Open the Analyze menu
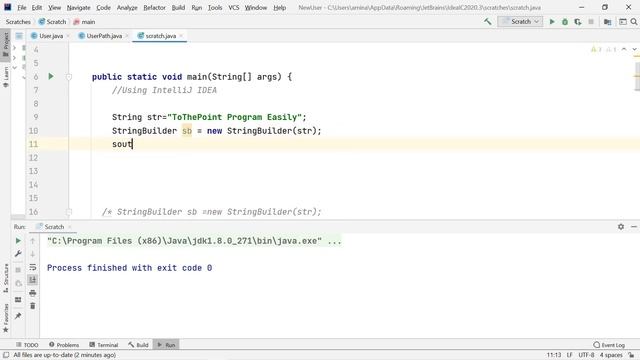This screenshot has width=640, height=360. (127, 7)
